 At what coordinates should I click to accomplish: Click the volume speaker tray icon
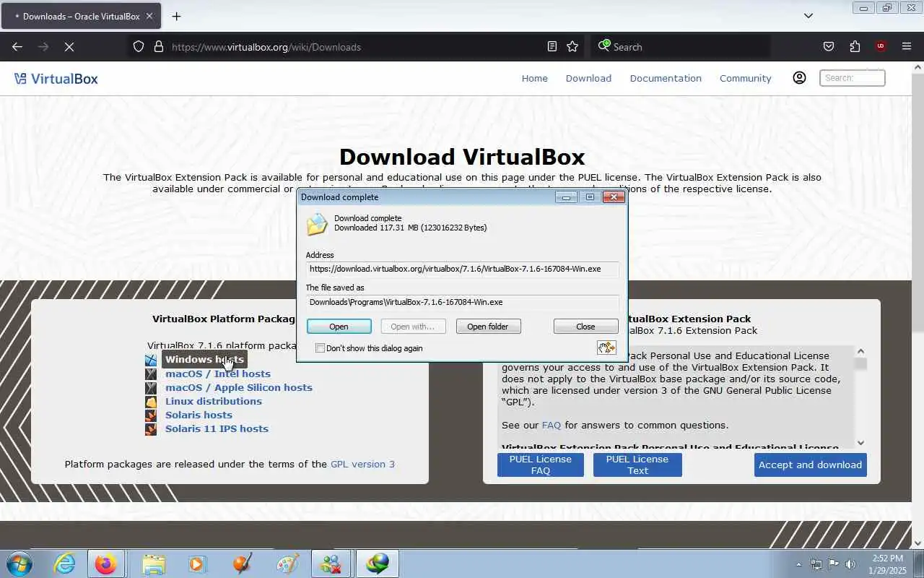point(850,564)
